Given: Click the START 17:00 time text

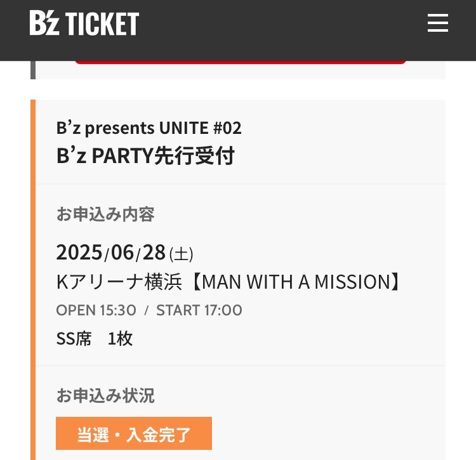Looking at the screenshot, I should (x=199, y=310).
